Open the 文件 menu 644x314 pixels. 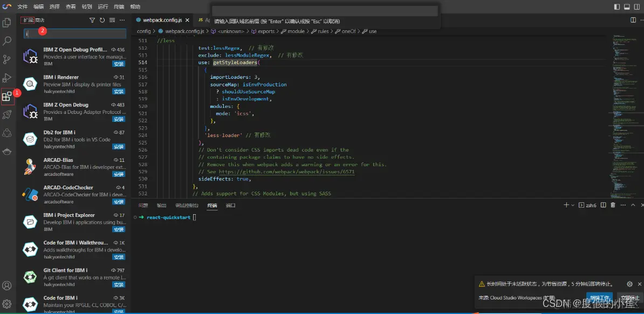23,6
